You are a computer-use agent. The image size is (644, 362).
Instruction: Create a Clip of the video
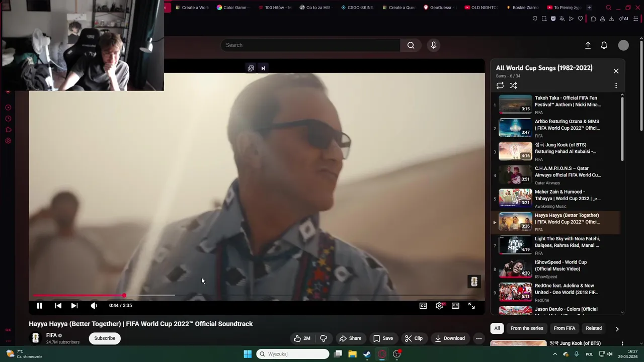(x=414, y=338)
